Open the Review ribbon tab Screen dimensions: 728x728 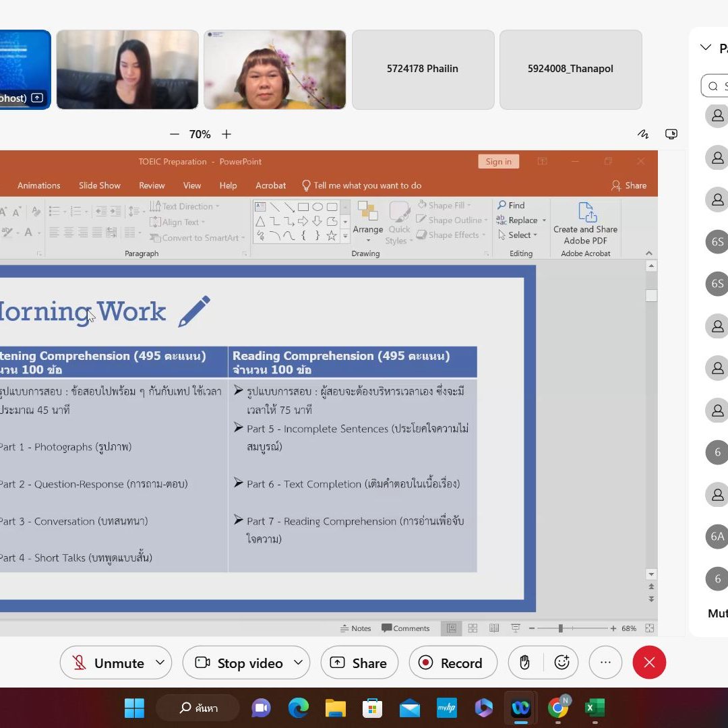pos(152,185)
